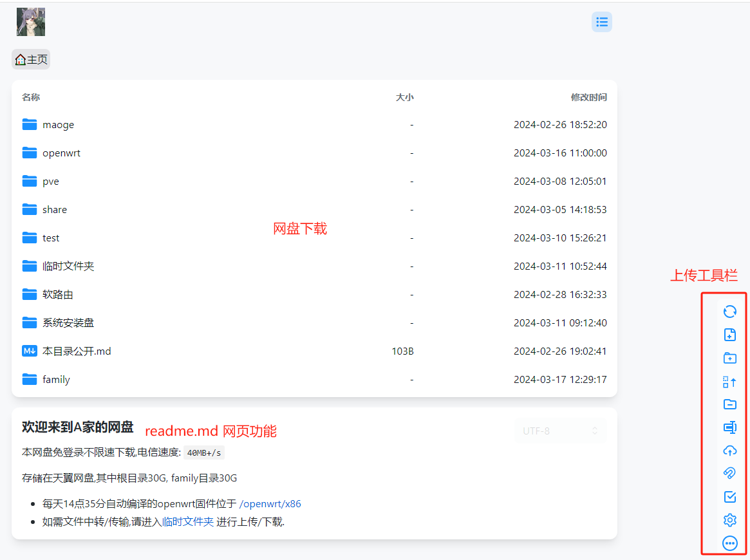Sort files by 修改时间 column header
Screen dimensions: 750x560
(589, 97)
